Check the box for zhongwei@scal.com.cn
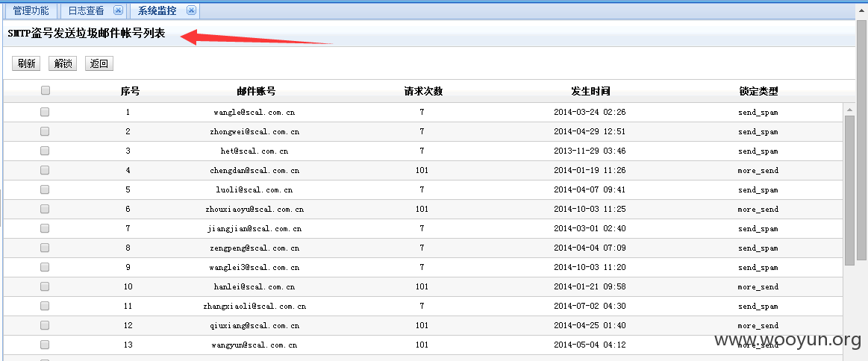This screenshot has width=868, height=361. point(45,131)
